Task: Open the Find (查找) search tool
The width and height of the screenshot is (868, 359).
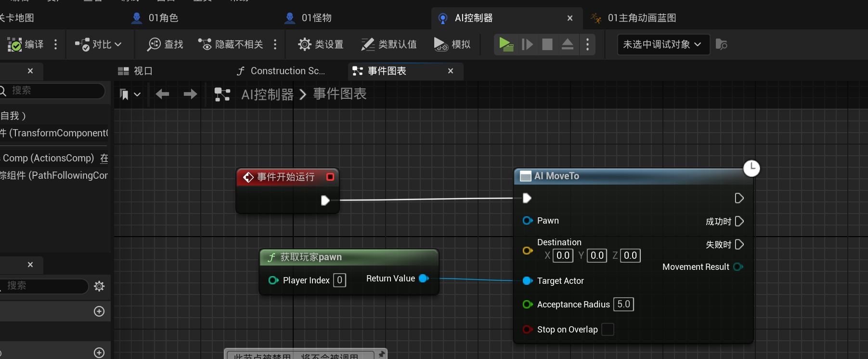Action: tap(165, 44)
